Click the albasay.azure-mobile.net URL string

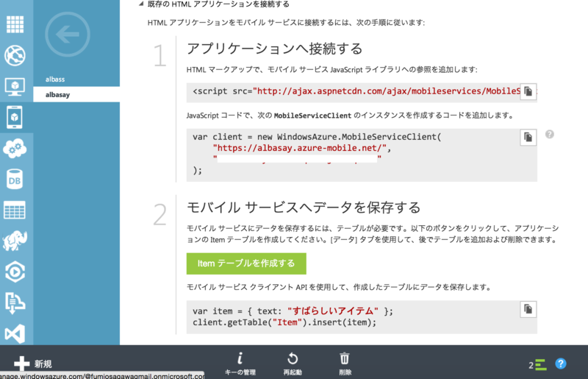click(300, 148)
